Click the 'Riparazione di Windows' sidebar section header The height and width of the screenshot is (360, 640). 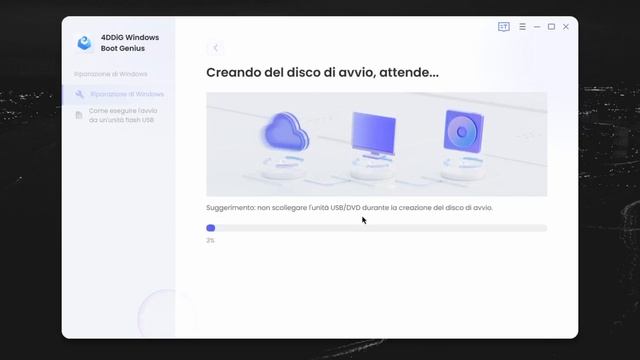pyautogui.click(x=111, y=74)
